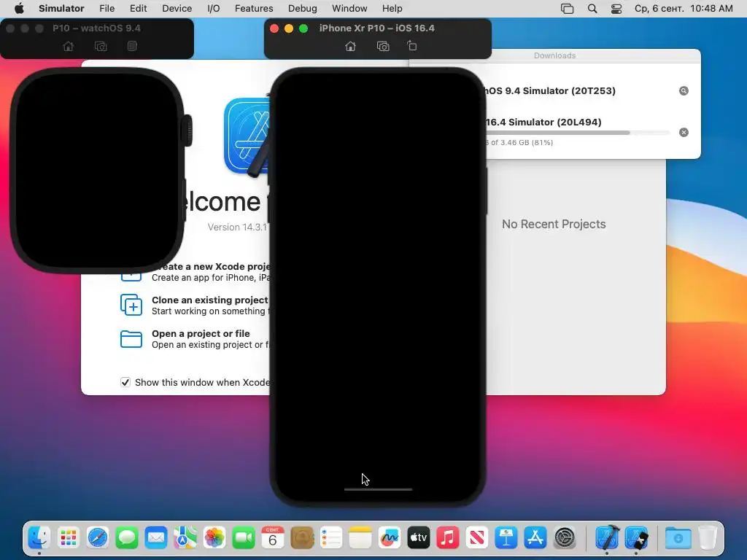The width and height of the screenshot is (747, 560).
Task: Open News from the Dock
Action: pos(477,538)
